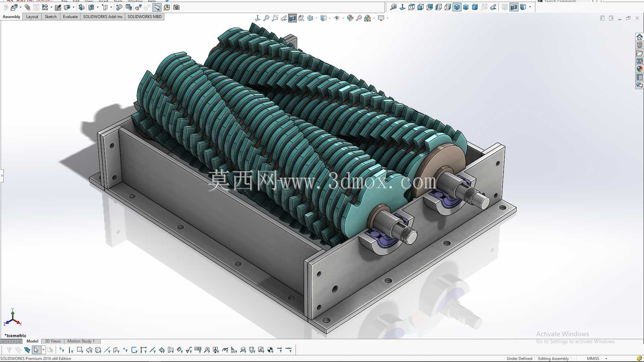Click the Reference Geometry icon

click(105, 7)
